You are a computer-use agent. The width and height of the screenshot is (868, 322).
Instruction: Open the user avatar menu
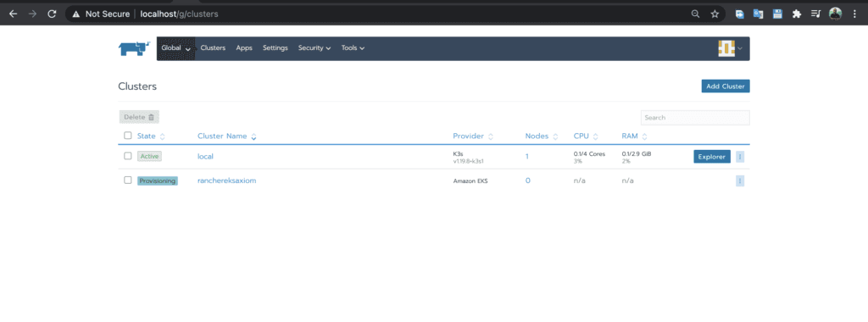730,48
